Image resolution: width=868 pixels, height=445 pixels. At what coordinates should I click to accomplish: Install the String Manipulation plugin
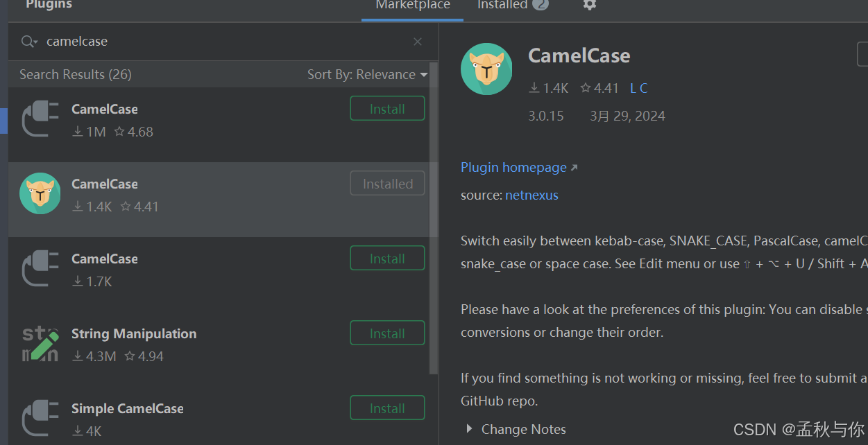387,333
